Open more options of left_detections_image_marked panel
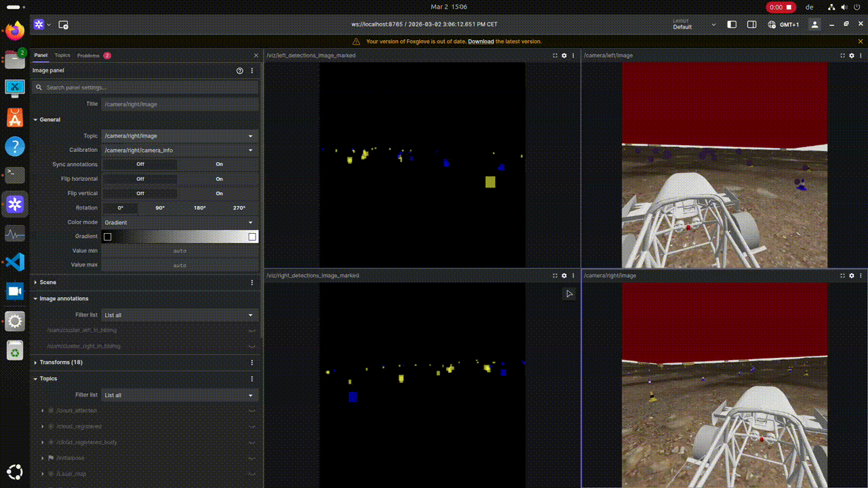Viewport: 868px width, 488px height. (573, 56)
